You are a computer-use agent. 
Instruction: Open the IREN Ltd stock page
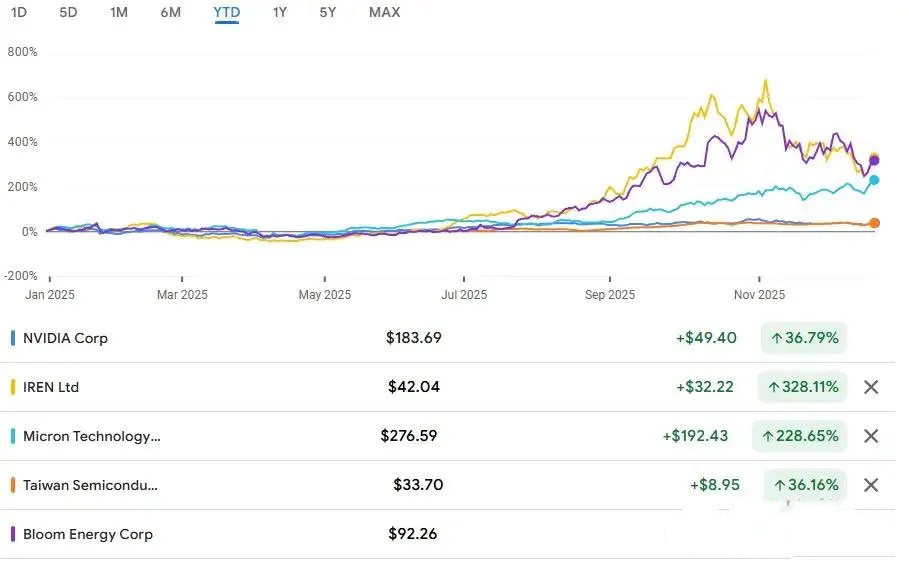[50, 387]
